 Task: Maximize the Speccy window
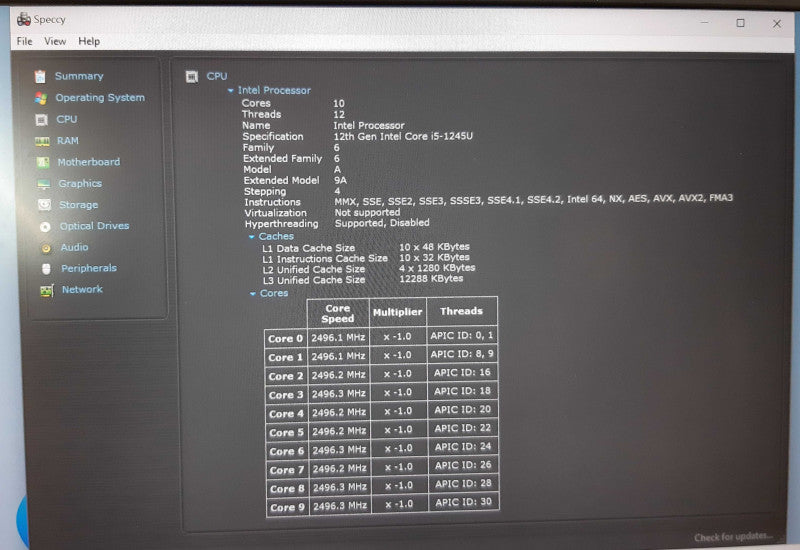740,23
